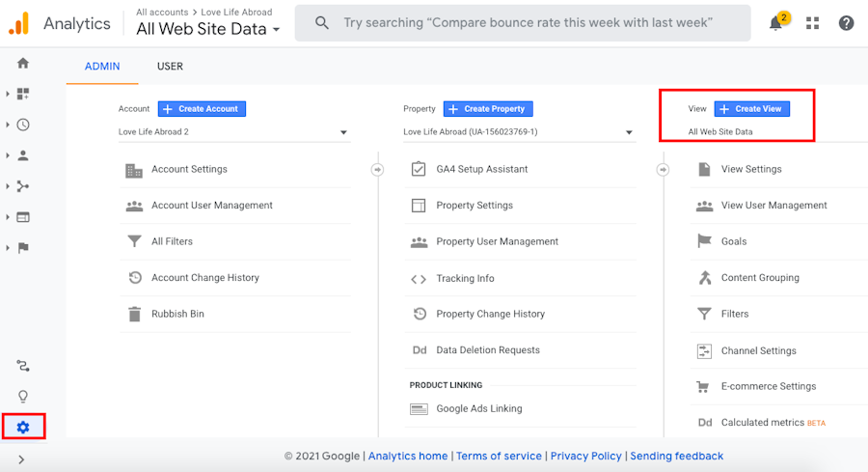Click the Account Settings building icon
868x472 pixels.
134,170
